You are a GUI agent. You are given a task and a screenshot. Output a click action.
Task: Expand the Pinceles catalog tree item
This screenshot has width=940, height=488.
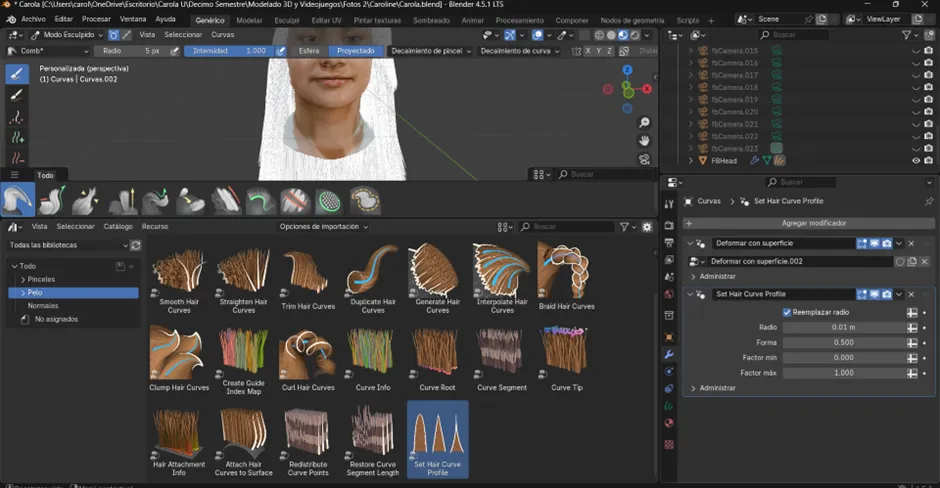click(x=22, y=279)
